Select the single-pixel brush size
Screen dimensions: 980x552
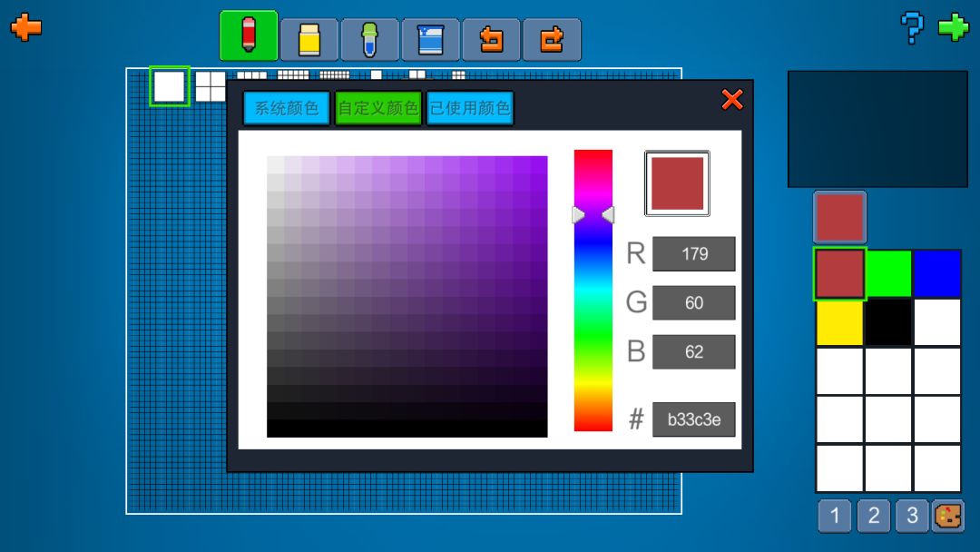click(x=170, y=86)
